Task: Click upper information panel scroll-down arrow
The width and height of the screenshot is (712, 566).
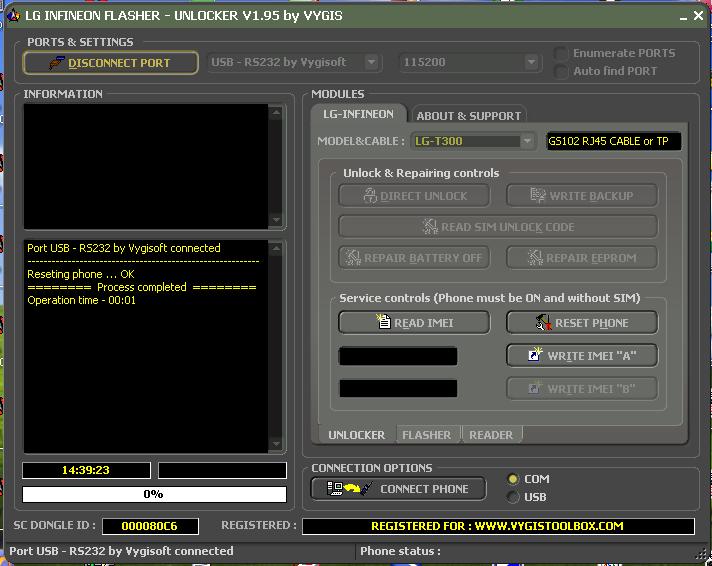Action: (x=276, y=220)
